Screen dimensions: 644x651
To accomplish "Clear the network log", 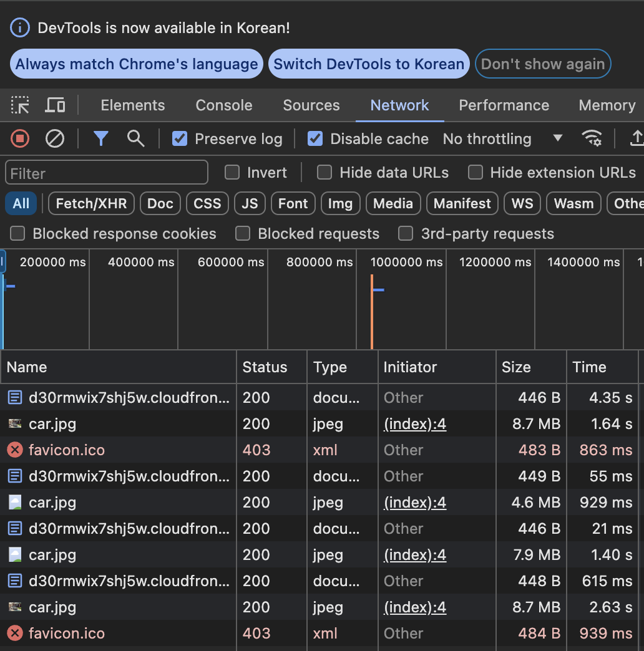I will [x=55, y=138].
